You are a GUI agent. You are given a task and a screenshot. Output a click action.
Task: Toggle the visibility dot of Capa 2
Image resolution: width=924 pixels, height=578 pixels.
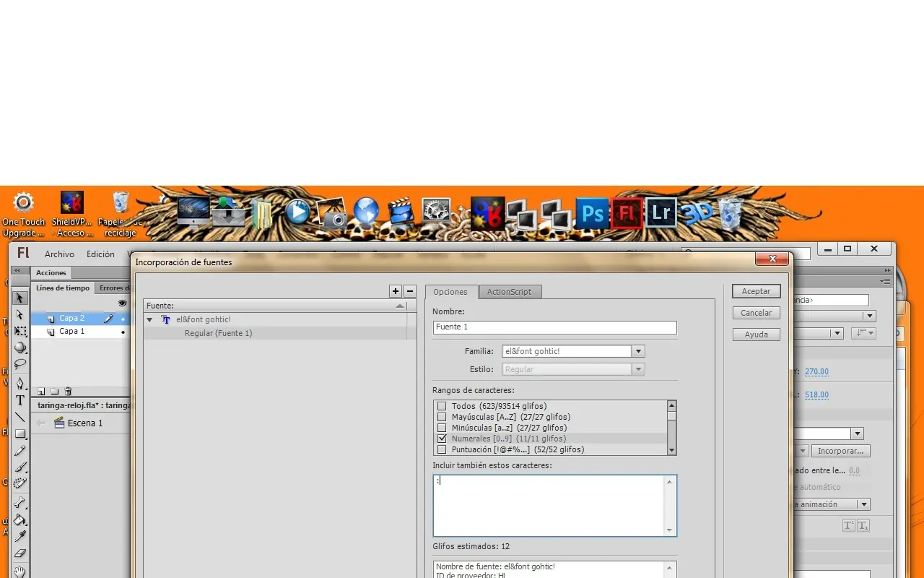(123, 319)
